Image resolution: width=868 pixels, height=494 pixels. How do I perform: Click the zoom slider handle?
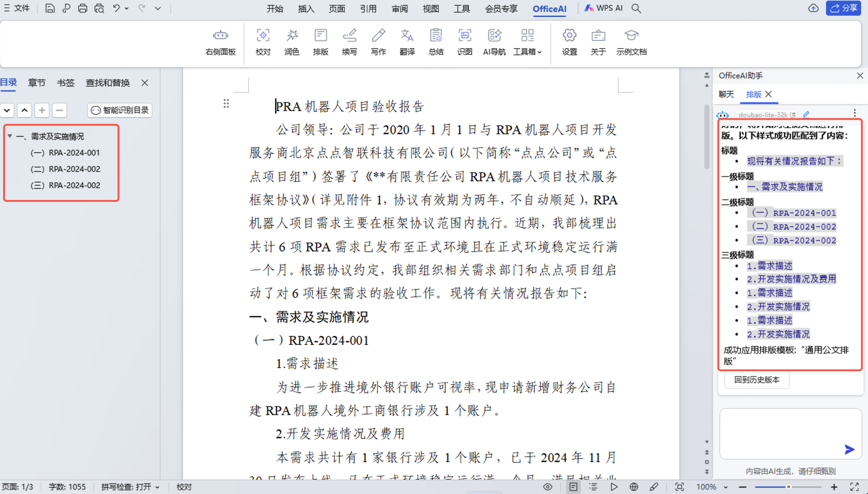789,487
